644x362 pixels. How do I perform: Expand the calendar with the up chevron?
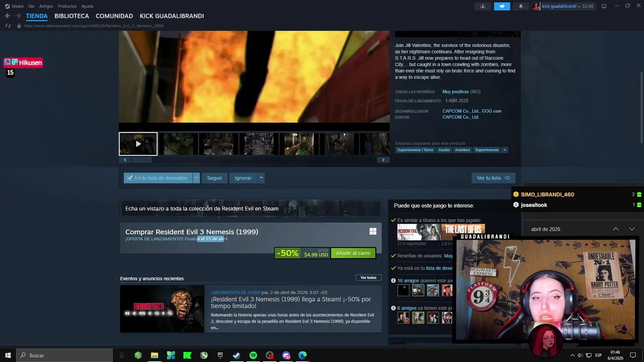click(x=616, y=229)
